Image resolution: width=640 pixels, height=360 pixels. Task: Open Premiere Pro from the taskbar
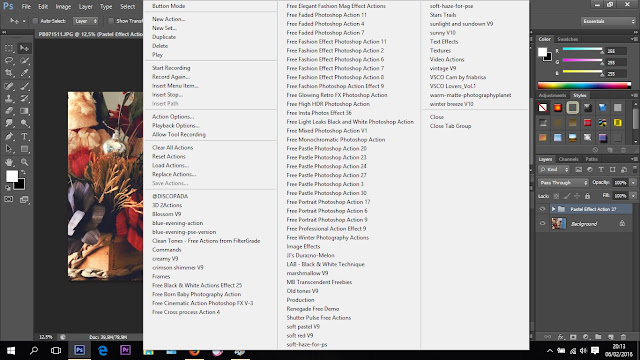click(x=125, y=350)
